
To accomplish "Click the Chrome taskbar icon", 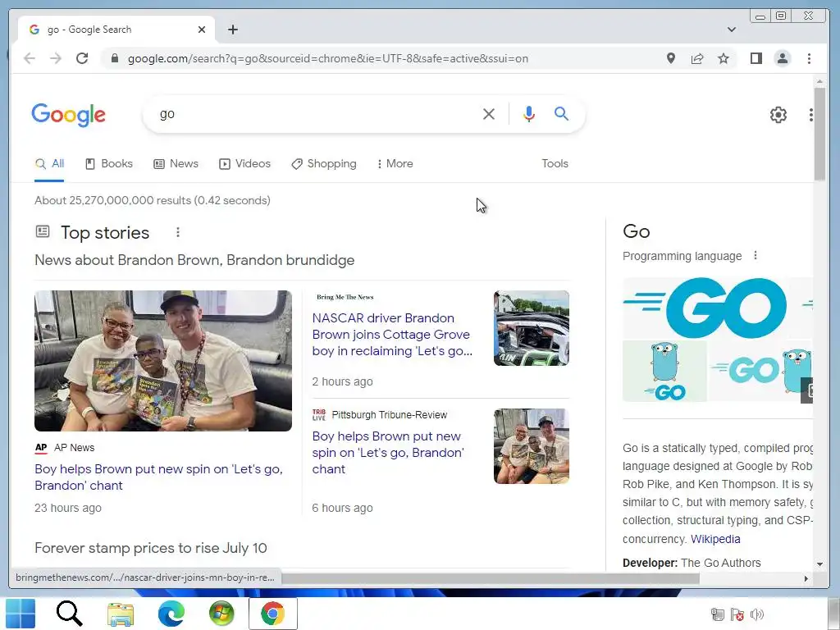I will [x=272, y=614].
